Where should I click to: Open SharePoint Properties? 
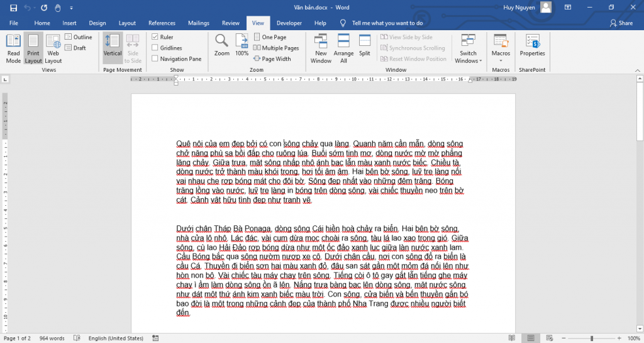point(532,45)
